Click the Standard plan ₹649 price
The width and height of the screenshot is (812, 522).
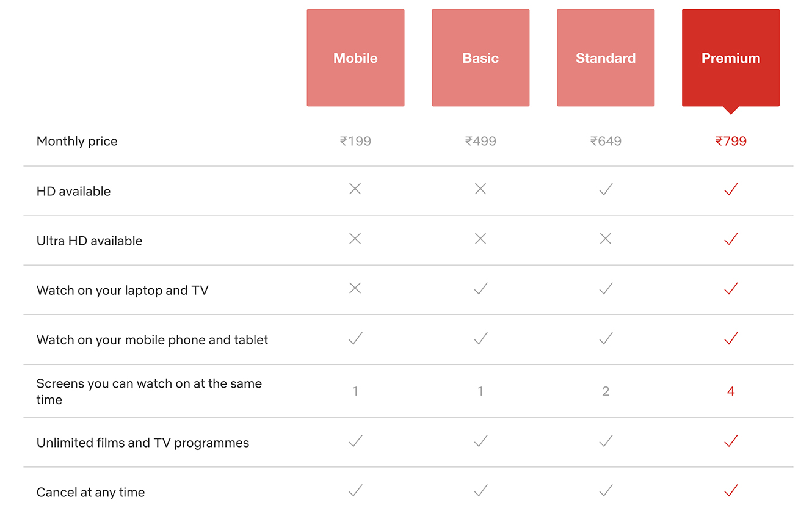[x=606, y=141]
